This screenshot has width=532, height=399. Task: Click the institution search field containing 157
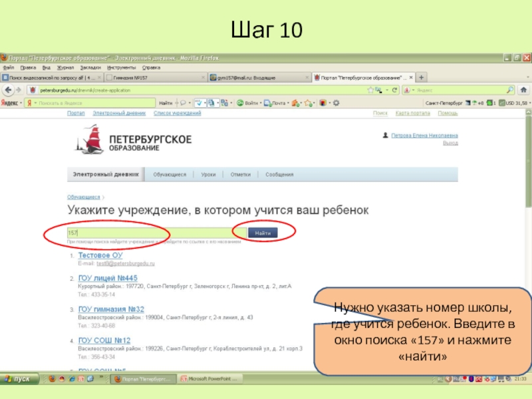157,233
